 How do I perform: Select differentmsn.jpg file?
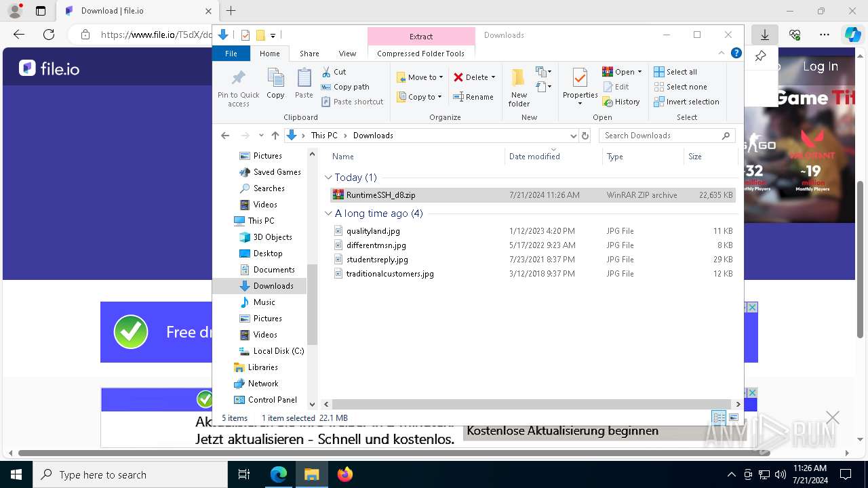[x=532, y=245]
